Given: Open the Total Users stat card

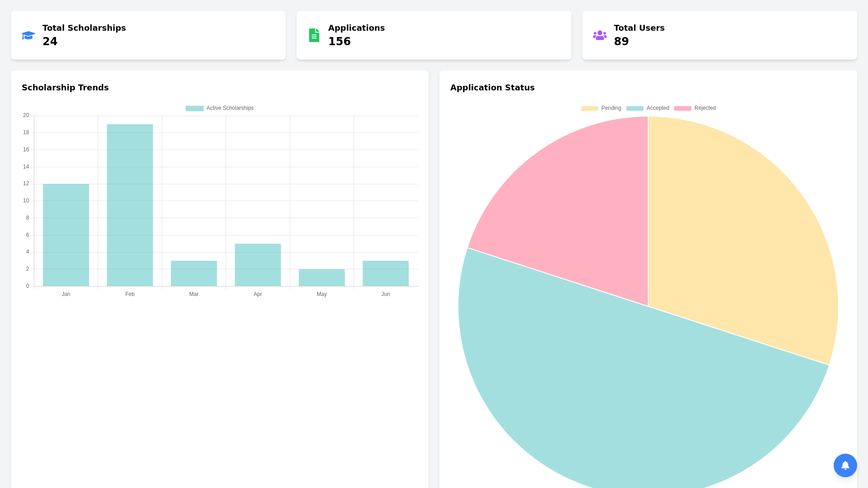Looking at the screenshot, I should coord(720,35).
